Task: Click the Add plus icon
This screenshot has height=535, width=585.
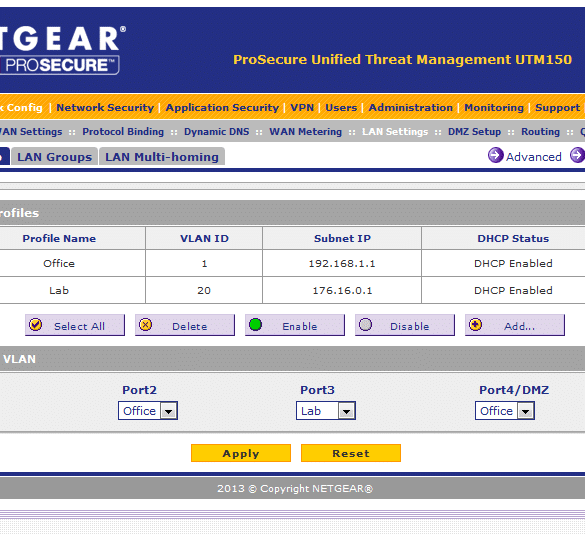Action: 475,325
